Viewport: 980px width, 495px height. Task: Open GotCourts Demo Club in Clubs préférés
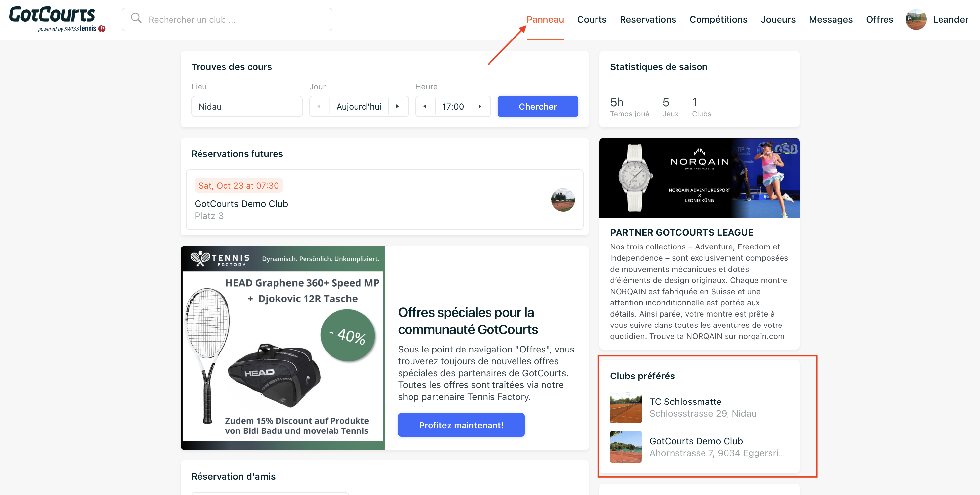[x=699, y=447]
